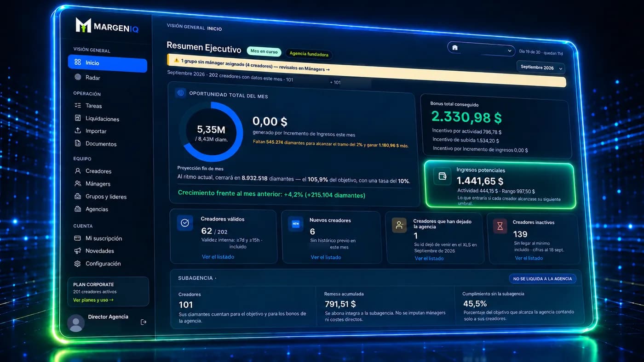Click the MargenIQ logo
The image size is (644, 362).
(x=107, y=26)
